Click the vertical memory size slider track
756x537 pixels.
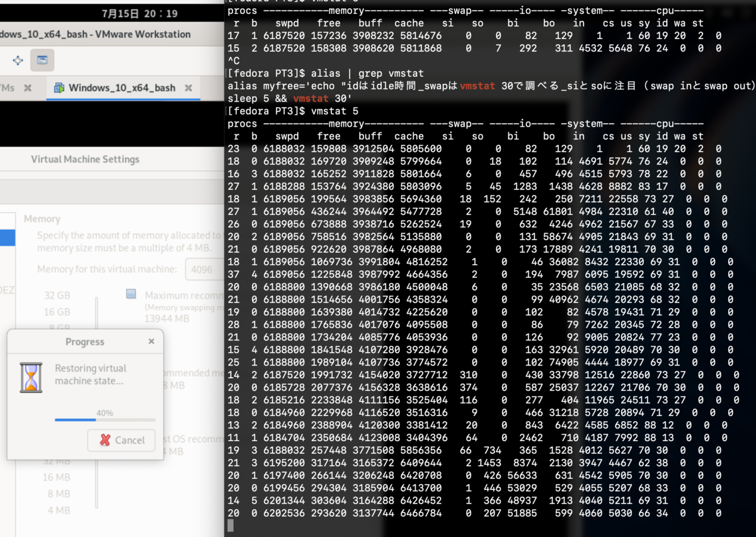(x=96, y=403)
